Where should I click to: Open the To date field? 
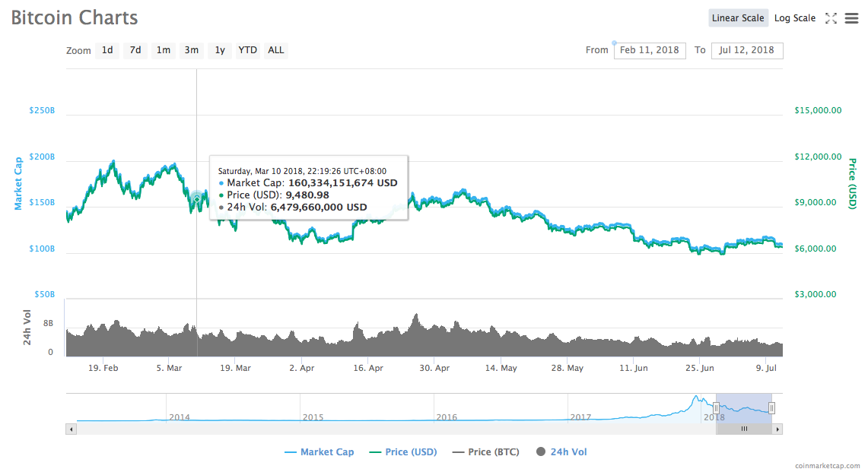click(x=747, y=50)
